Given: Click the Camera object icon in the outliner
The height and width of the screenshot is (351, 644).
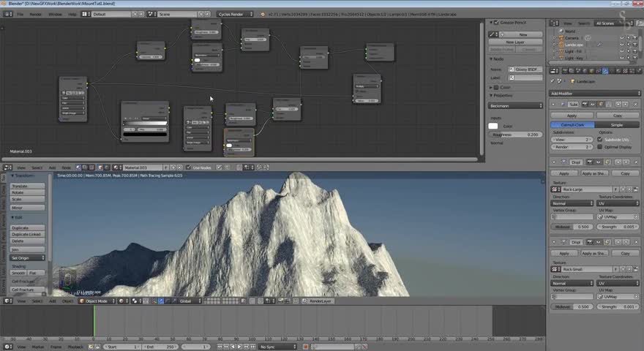Looking at the screenshot, I should (561, 38).
